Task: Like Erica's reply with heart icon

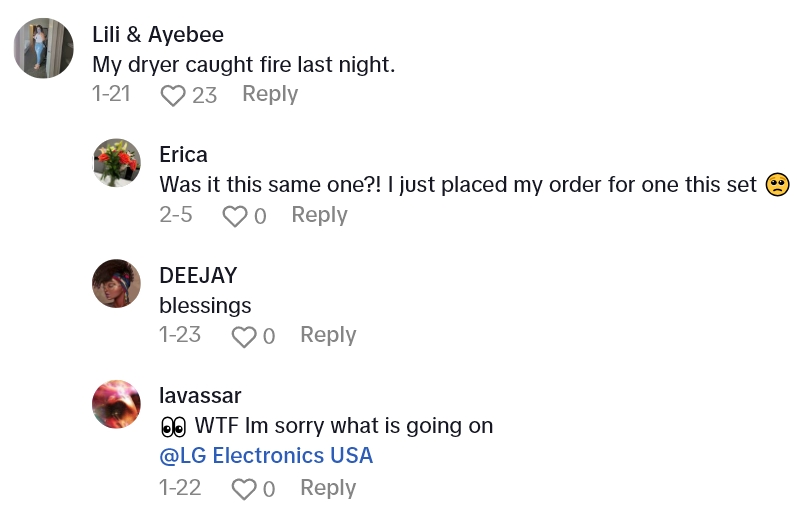Action: coord(234,216)
